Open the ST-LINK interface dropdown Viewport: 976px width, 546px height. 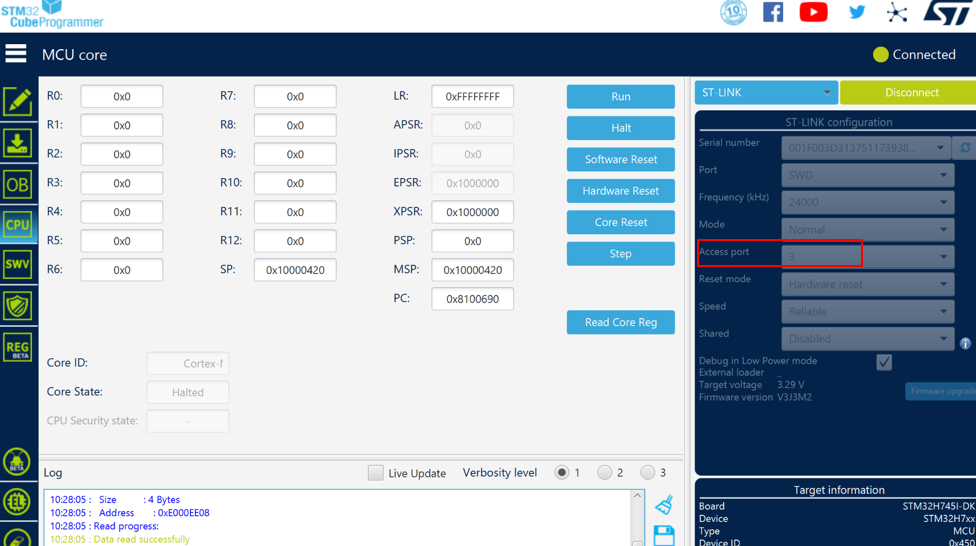(766, 92)
